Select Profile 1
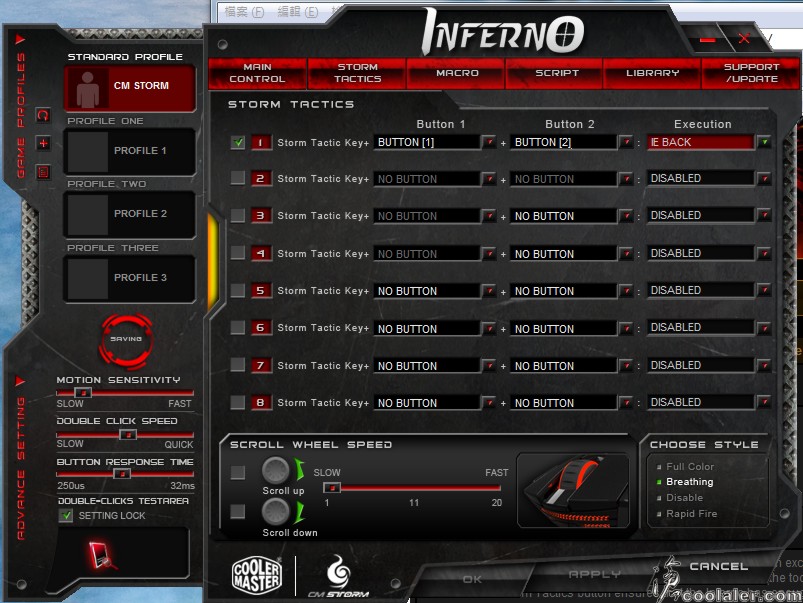 point(130,151)
